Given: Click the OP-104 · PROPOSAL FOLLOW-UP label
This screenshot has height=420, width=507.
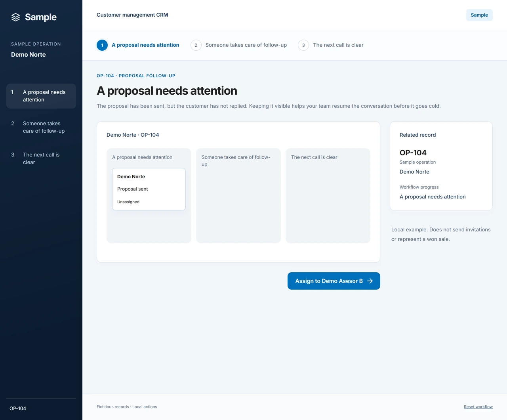Looking at the screenshot, I should pyautogui.click(x=136, y=76).
